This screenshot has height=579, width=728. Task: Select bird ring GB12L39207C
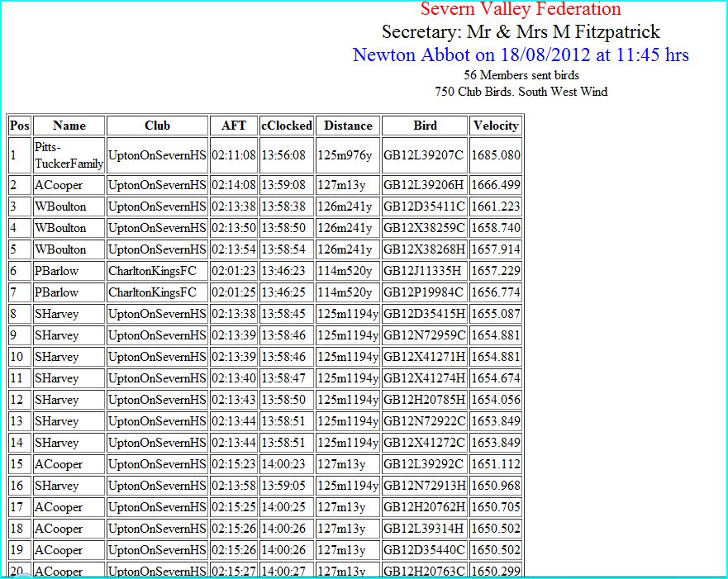423,155
